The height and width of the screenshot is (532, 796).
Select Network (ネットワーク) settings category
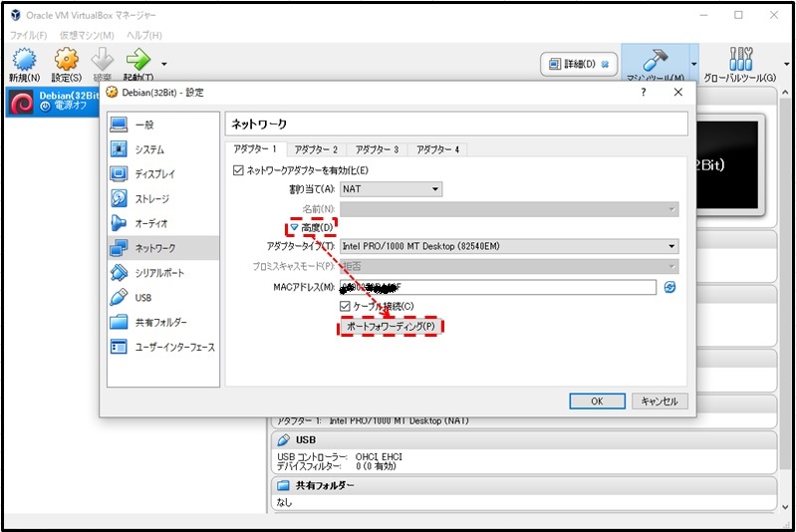point(163,248)
